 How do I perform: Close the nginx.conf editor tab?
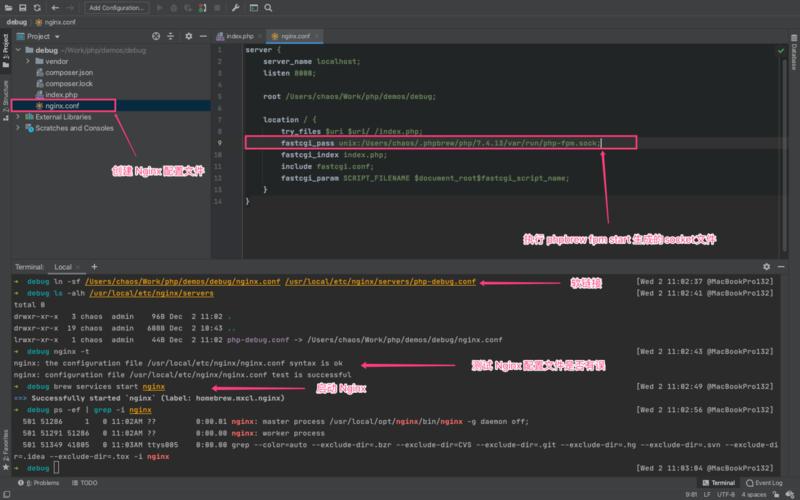pyautogui.click(x=316, y=36)
